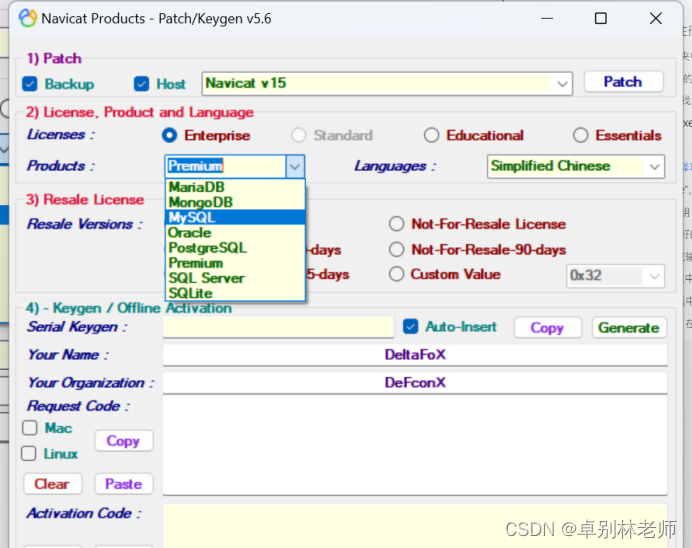Choose PostgreSQL from the Products list
692x548 pixels.
(235, 248)
